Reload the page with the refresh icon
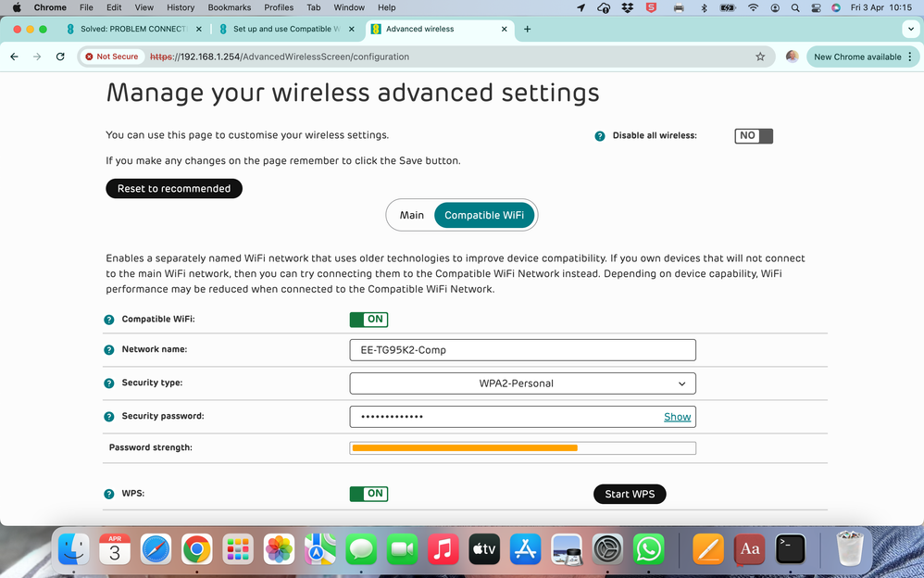This screenshot has width=924, height=578. (60, 57)
